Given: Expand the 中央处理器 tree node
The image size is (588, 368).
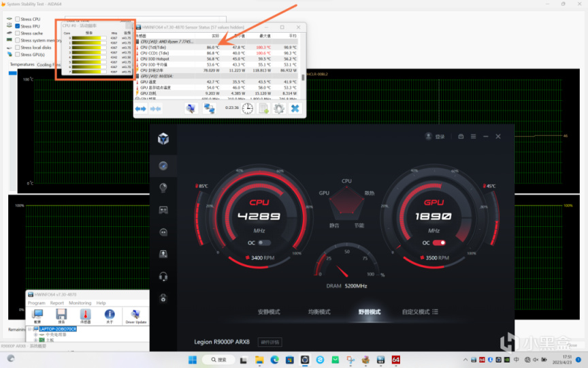Looking at the screenshot, I should (x=35, y=334).
